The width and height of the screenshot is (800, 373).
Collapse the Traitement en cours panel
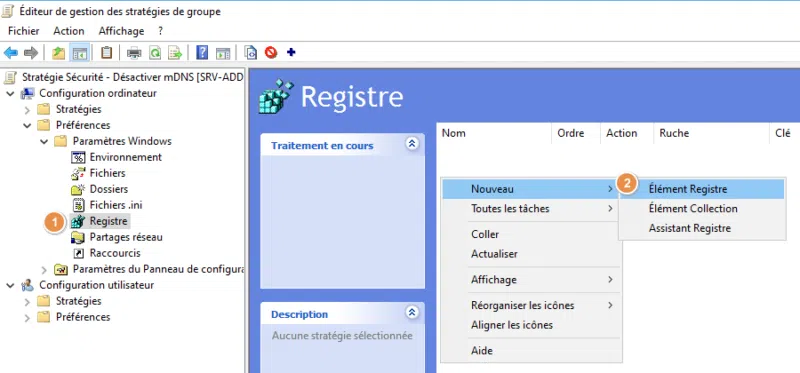pyautogui.click(x=412, y=144)
